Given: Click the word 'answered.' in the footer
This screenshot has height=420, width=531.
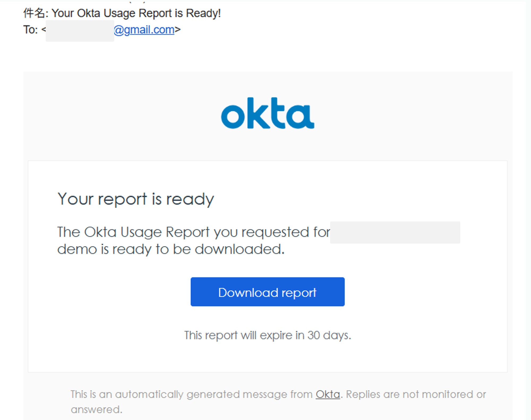Looking at the screenshot, I should coord(97,410).
